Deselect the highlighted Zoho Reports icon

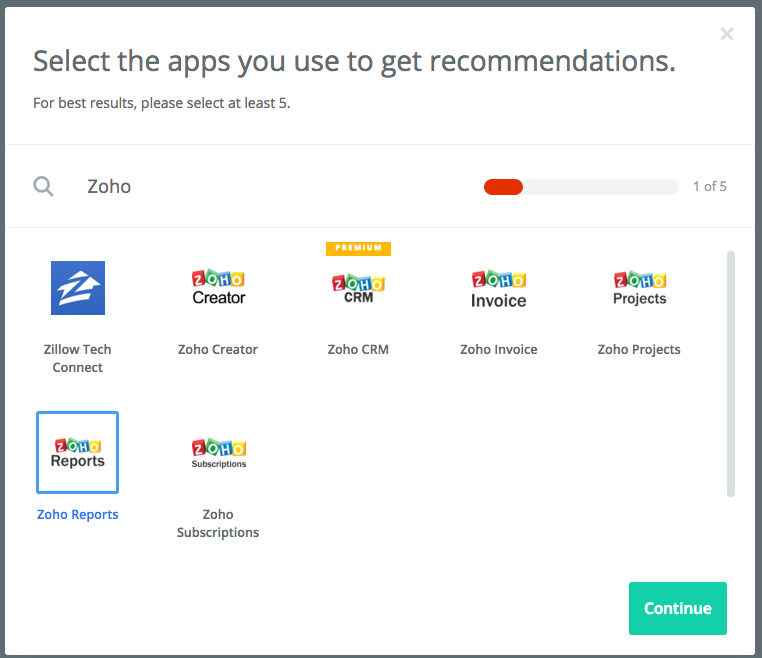point(78,452)
